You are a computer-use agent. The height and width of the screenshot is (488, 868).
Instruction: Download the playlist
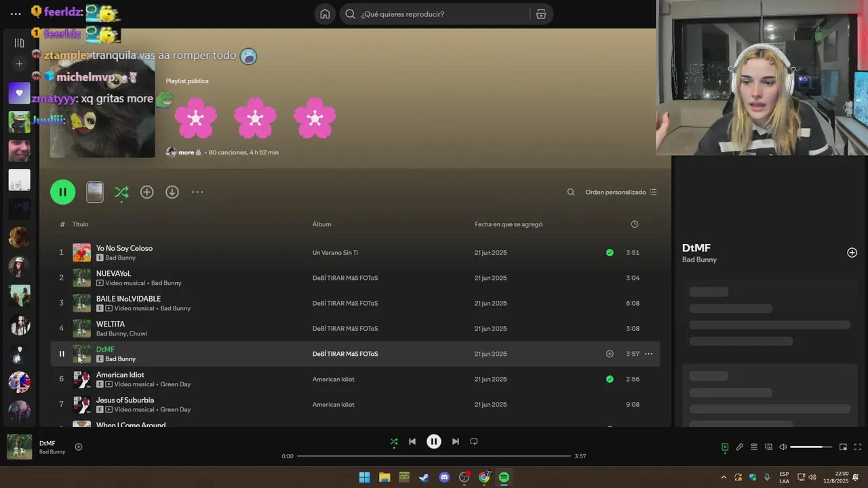click(172, 192)
